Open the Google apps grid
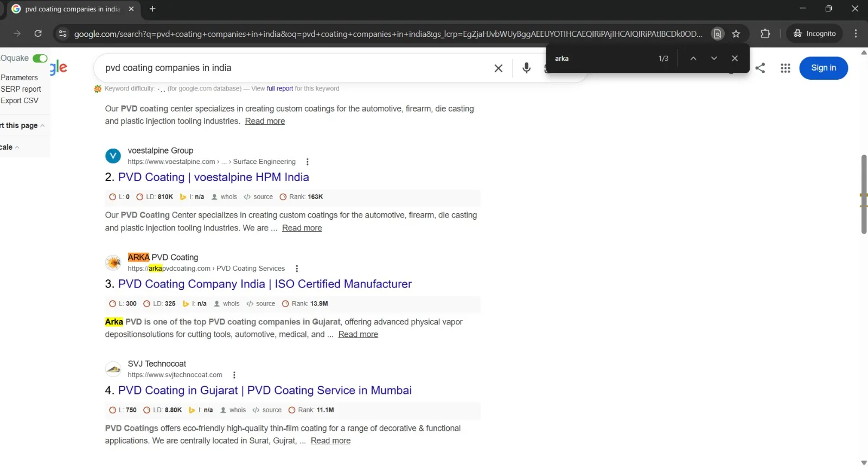 point(785,68)
